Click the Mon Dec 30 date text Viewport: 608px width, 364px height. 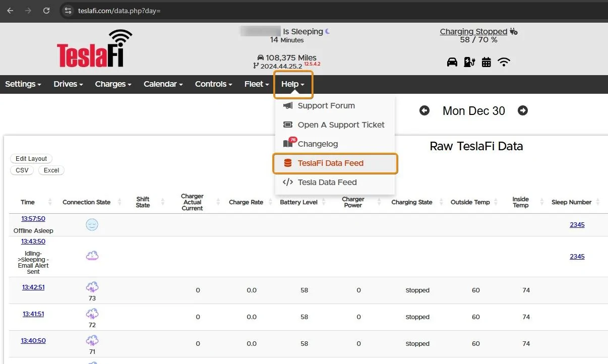pos(474,111)
